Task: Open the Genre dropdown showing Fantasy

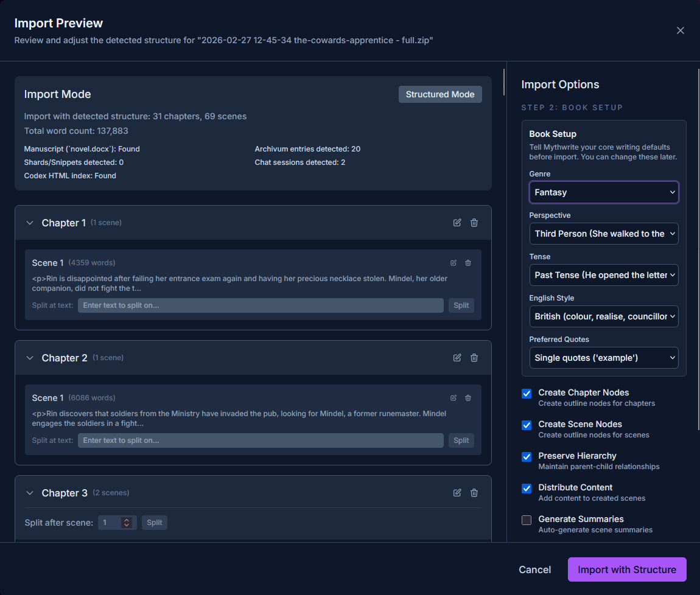Action: point(604,192)
